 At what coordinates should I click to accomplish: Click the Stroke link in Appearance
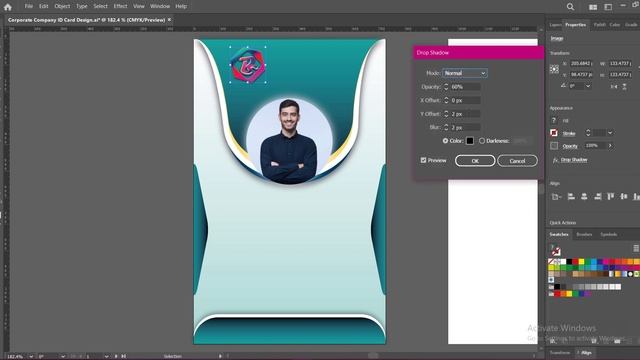point(569,133)
